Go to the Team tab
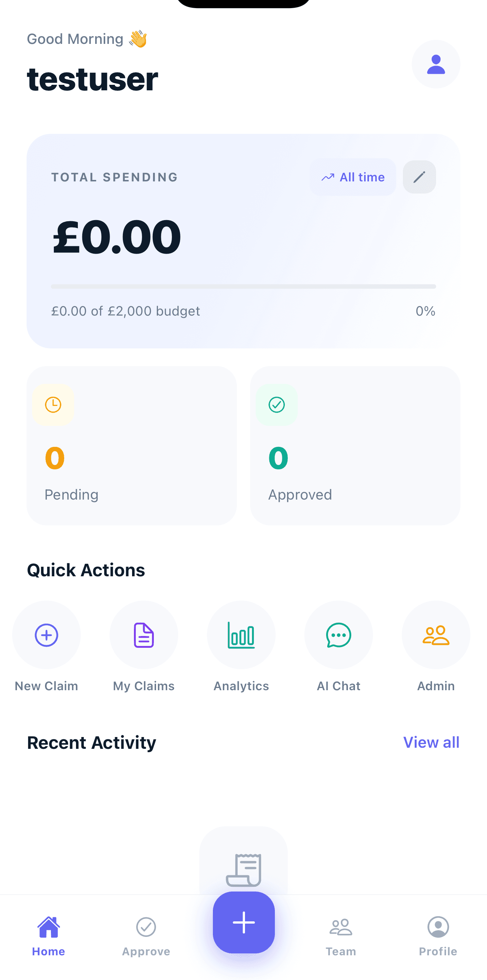487x980 pixels. [x=341, y=935]
